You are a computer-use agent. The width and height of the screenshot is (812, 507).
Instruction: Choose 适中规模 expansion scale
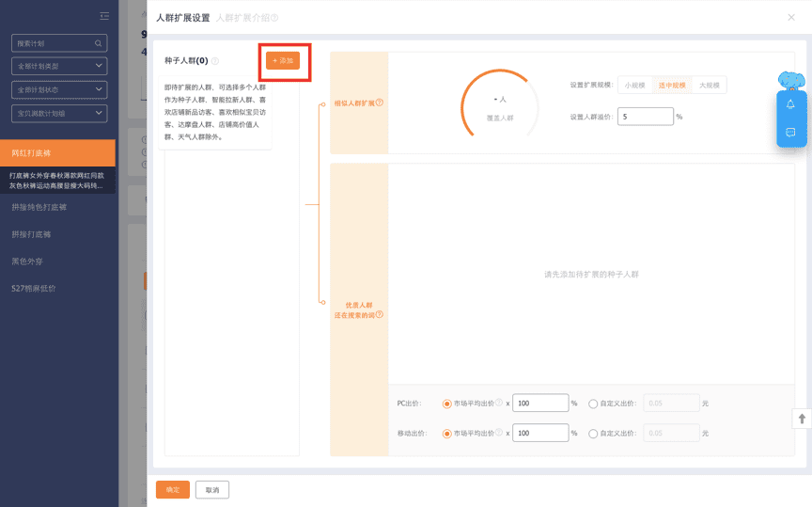pyautogui.click(x=672, y=85)
